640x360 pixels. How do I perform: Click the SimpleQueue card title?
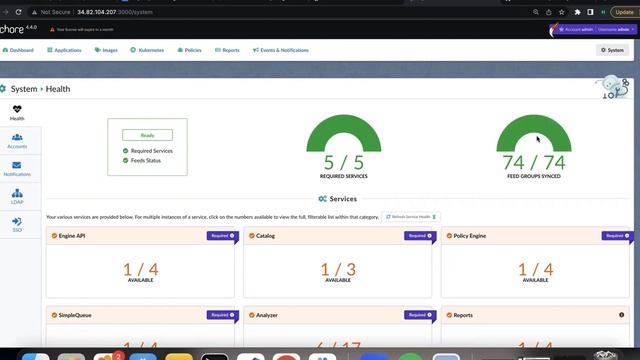click(x=75, y=315)
